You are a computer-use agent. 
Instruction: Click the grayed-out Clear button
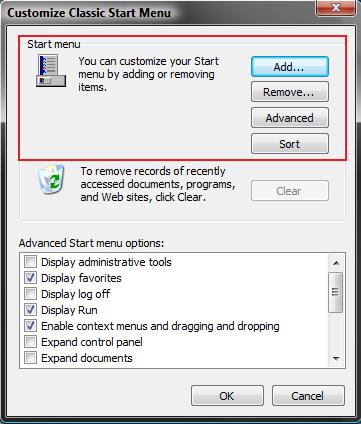pos(290,191)
